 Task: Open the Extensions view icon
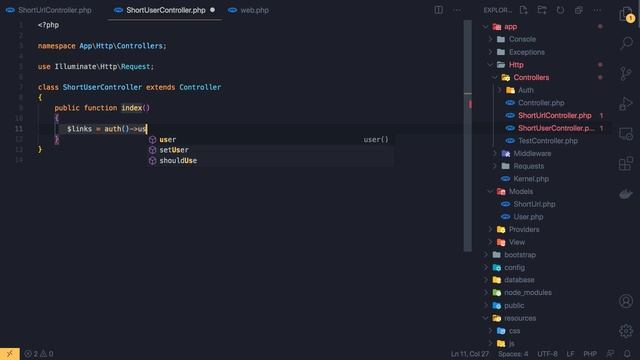pos(626,164)
